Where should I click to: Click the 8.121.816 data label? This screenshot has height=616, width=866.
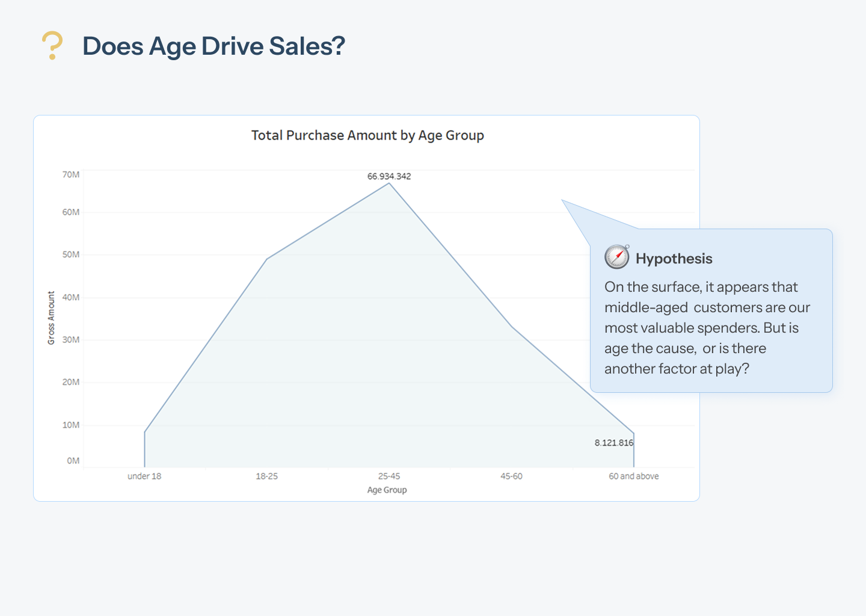tap(614, 443)
